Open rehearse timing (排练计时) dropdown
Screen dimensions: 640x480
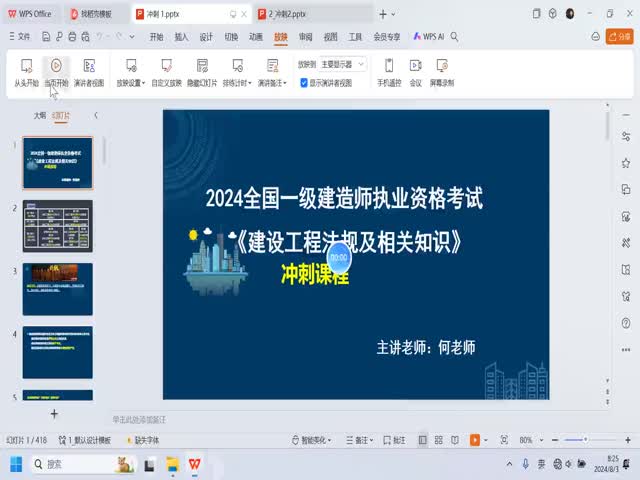click(x=237, y=73)
